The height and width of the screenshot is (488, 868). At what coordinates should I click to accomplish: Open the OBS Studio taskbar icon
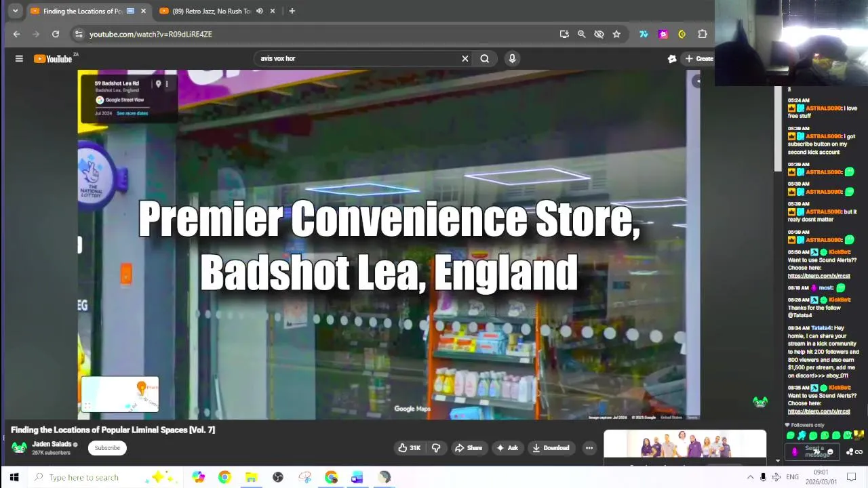pyautogui.click(x=278, y=477)
